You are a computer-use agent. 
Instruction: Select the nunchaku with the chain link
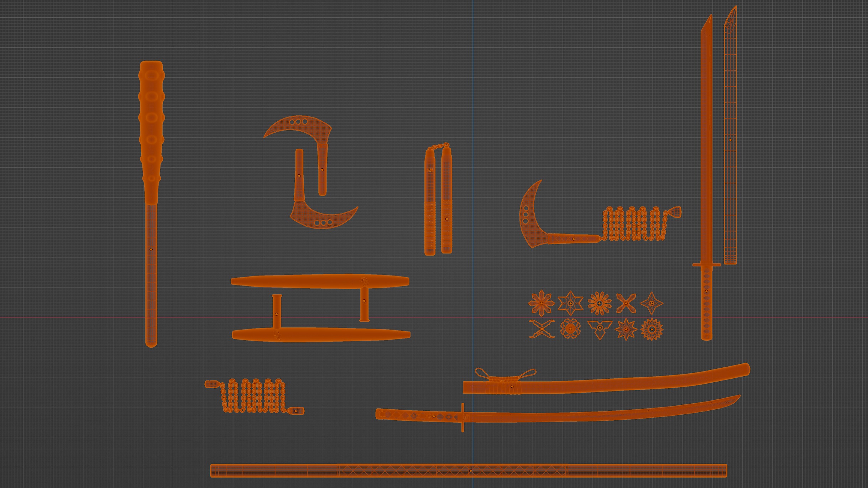click(438, 199)
